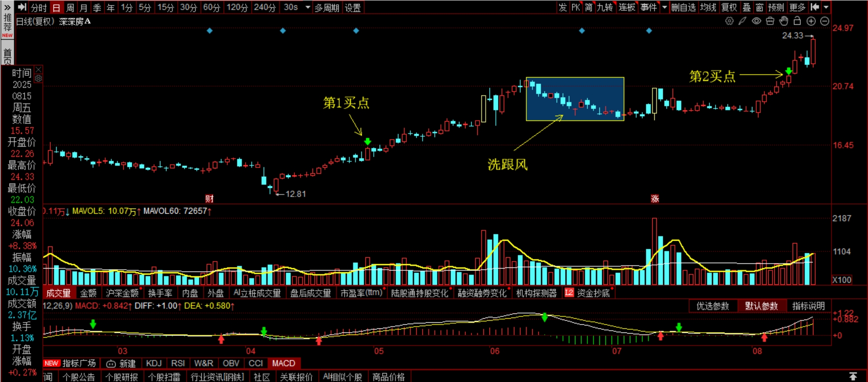Select the hand pan tool icon
This screenshot has width=868, height=382.
[783, 21]
